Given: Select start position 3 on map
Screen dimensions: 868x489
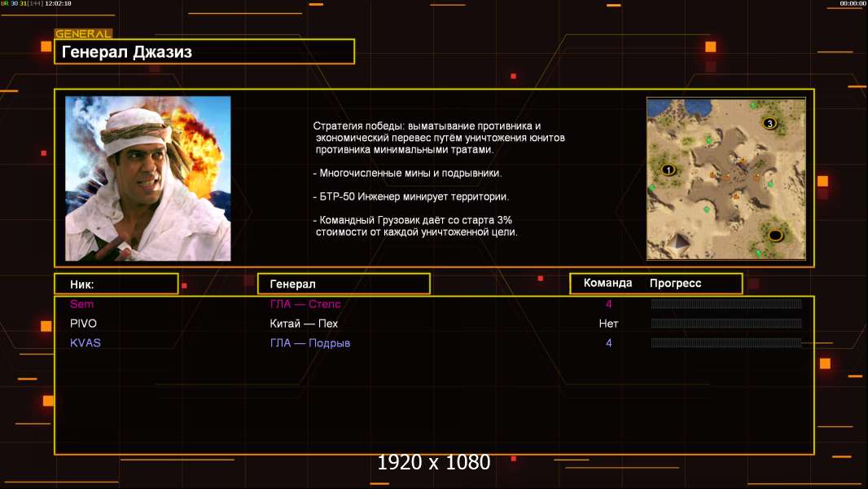Looking at the screenshot, I should 769,123.
